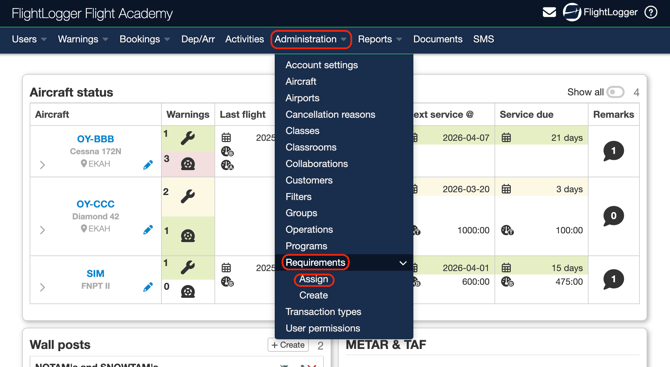This screenshot has width=670, height=367.
Task: Open the Bookings dropdown menu
Action: [144, 39]
